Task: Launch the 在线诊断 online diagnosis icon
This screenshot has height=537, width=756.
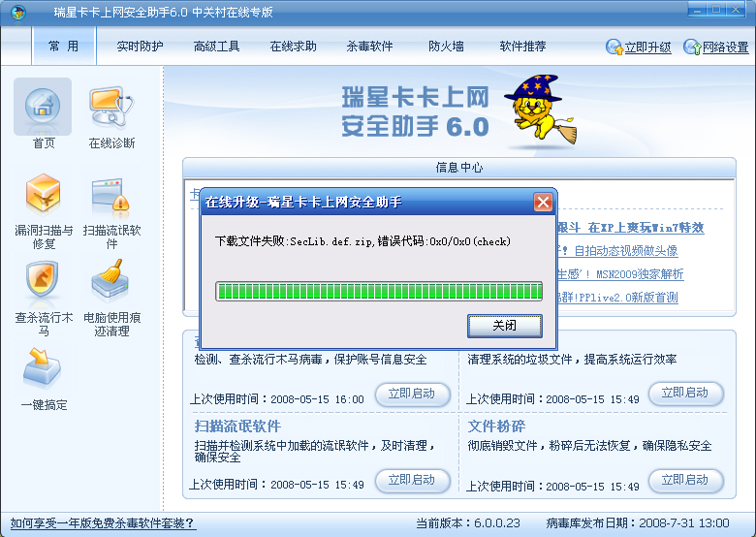Action: click(x=111, y=107)
